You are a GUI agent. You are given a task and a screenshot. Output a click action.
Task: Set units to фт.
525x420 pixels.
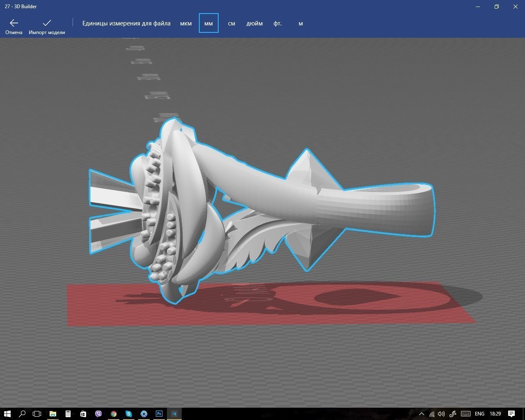278,23
